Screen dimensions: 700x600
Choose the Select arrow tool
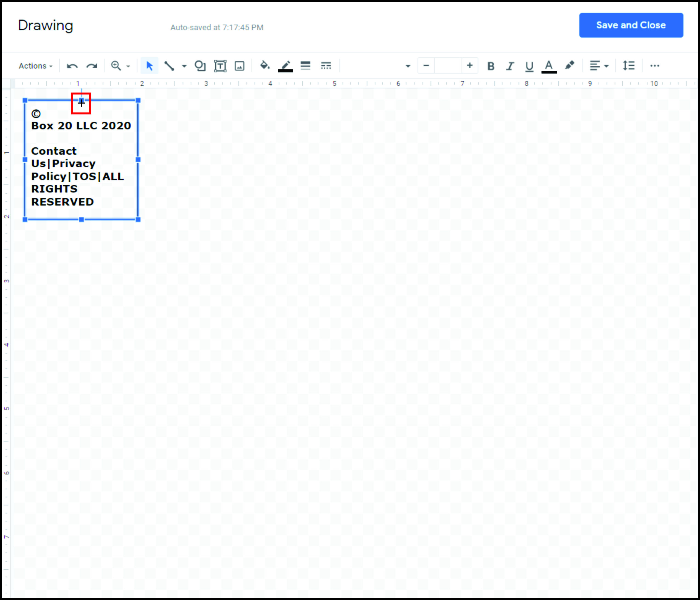[x=149, y=66]
